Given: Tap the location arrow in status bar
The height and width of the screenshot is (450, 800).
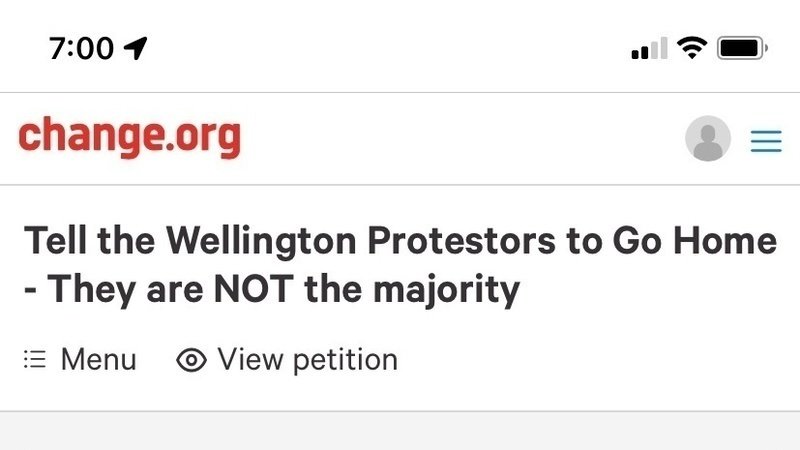Looking at the screenshot, I should click(135, 47).
